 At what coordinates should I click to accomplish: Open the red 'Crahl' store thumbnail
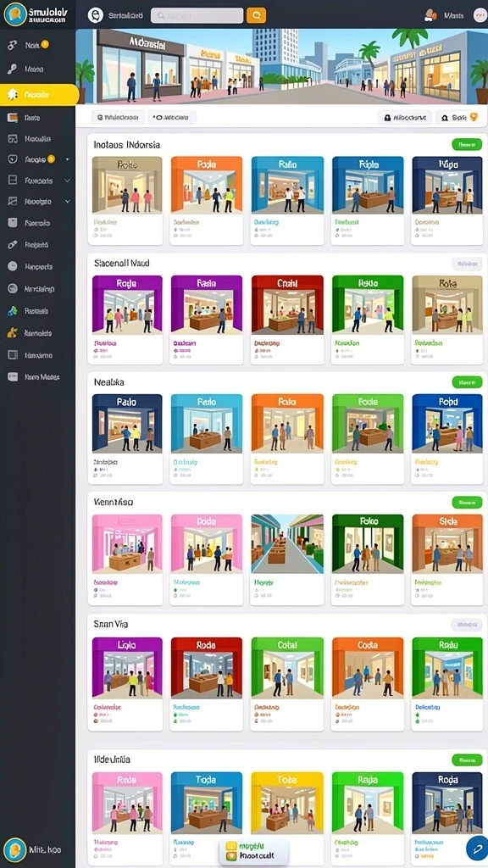[287, 304]
